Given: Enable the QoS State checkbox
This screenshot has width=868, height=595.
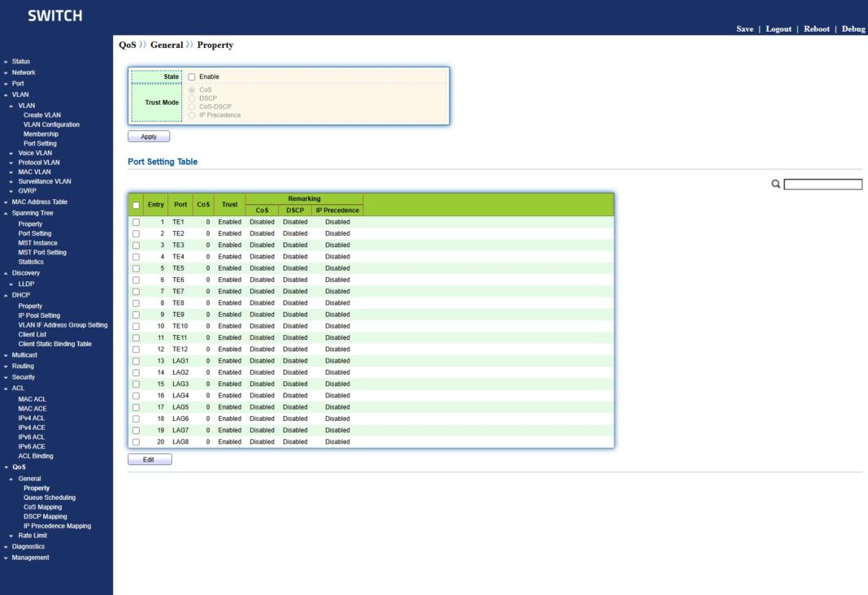Looking at the screenshot, I should 192,77.
